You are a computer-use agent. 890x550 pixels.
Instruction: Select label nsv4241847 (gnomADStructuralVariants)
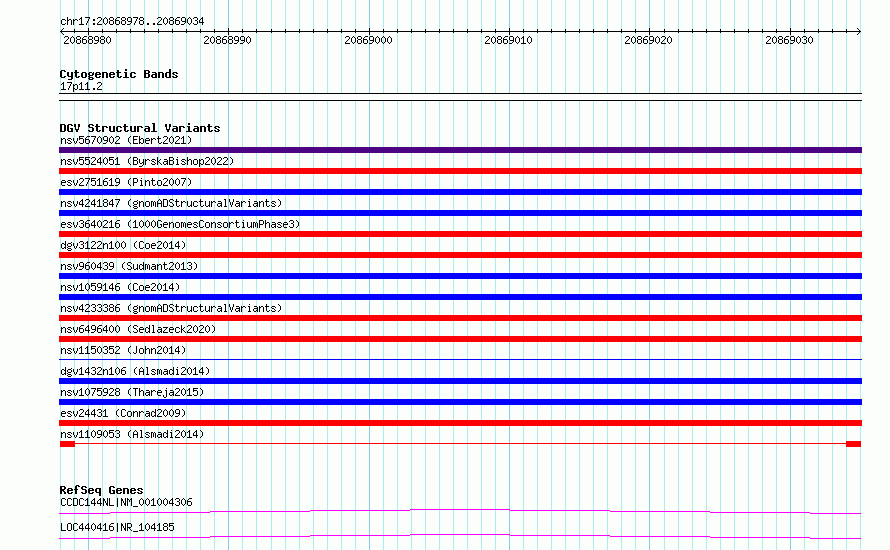pos(171,203)
